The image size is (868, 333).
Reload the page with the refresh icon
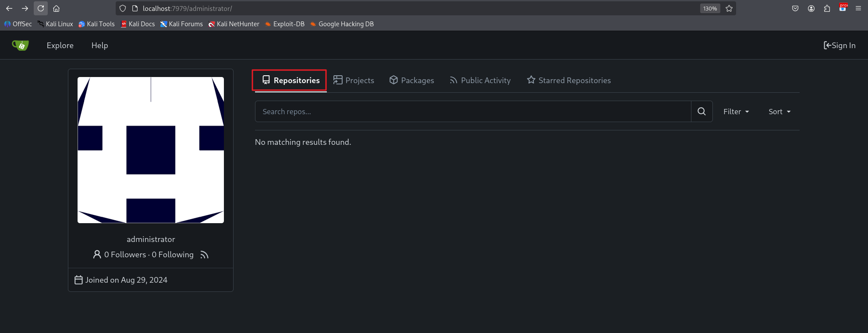pos(41,8)
